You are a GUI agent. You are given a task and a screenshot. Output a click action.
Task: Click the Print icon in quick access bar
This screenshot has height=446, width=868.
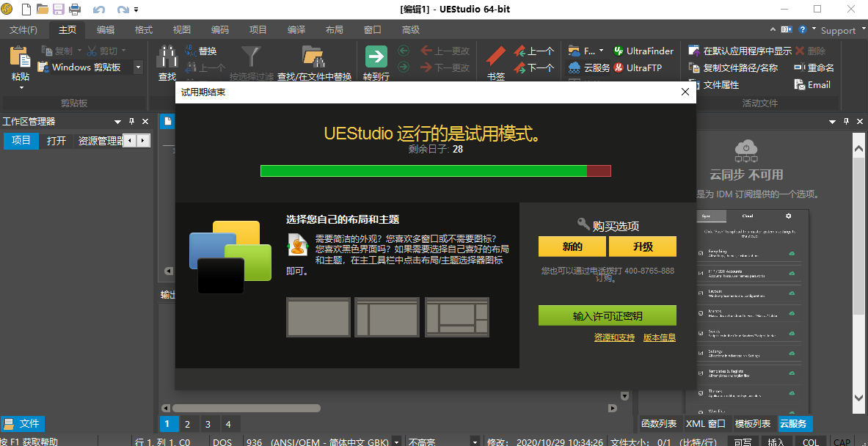coord(74,9)
